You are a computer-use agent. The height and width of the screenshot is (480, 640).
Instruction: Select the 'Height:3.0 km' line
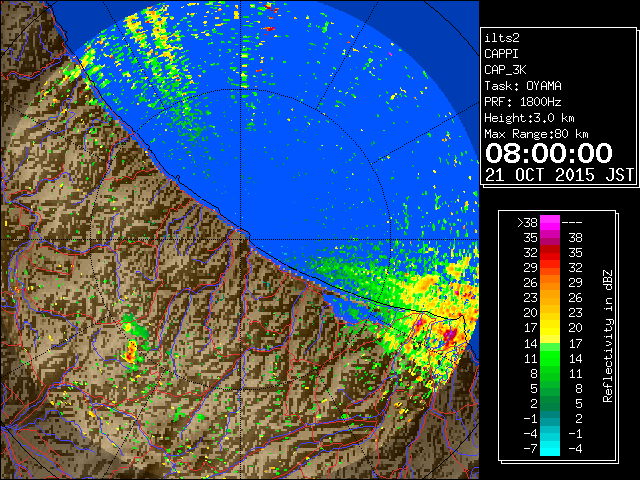[529, 118]
